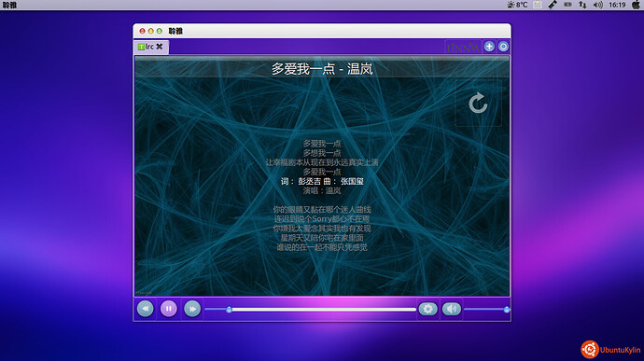Screen dimensions: 644x361
Task: Click the song title 多爱我一点 - 温岚
Action: [322, 69]
